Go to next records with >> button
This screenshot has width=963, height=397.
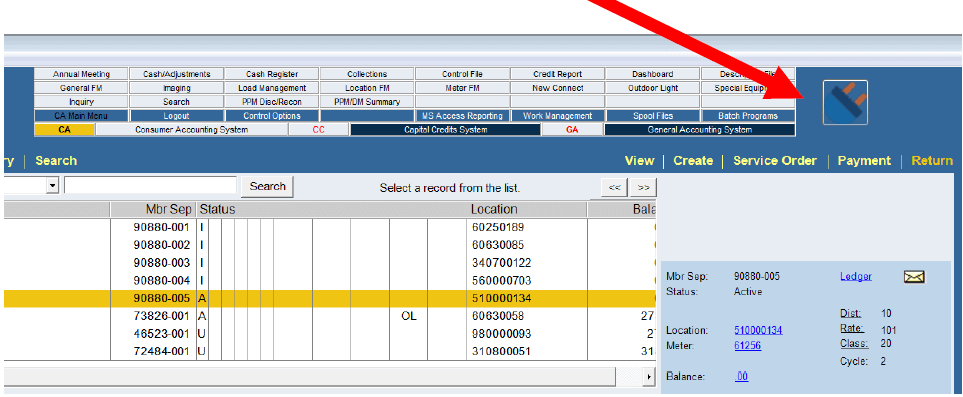tap(643, 187)
